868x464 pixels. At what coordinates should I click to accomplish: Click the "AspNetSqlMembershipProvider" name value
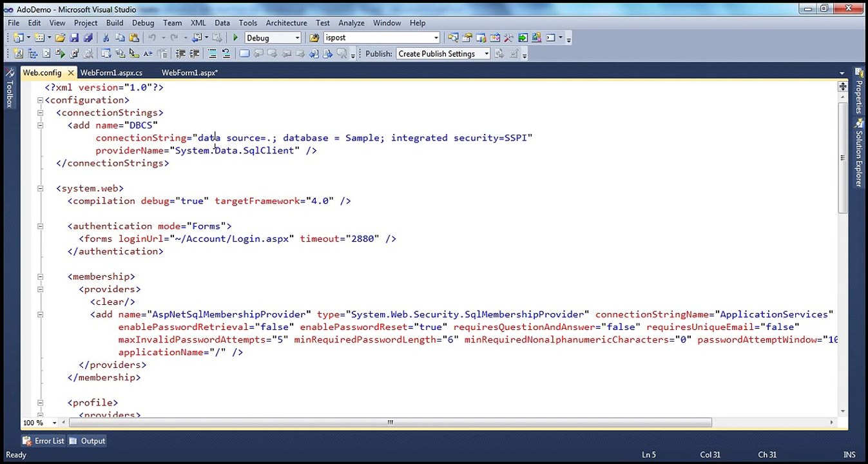click(228, 314)
